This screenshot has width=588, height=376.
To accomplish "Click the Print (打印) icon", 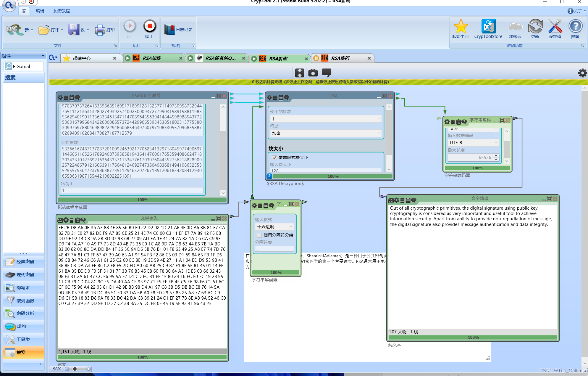I will [x=100, y=30].
